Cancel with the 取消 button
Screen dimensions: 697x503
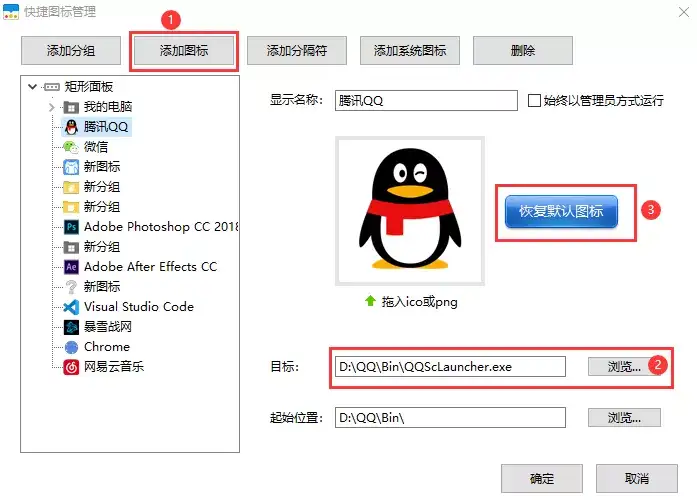637,479
